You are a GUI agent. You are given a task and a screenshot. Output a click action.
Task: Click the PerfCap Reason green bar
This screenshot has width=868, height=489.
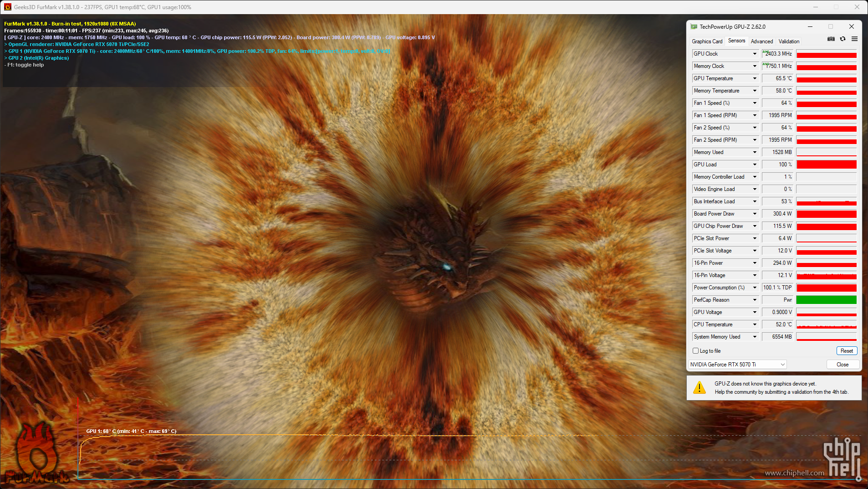826,300
